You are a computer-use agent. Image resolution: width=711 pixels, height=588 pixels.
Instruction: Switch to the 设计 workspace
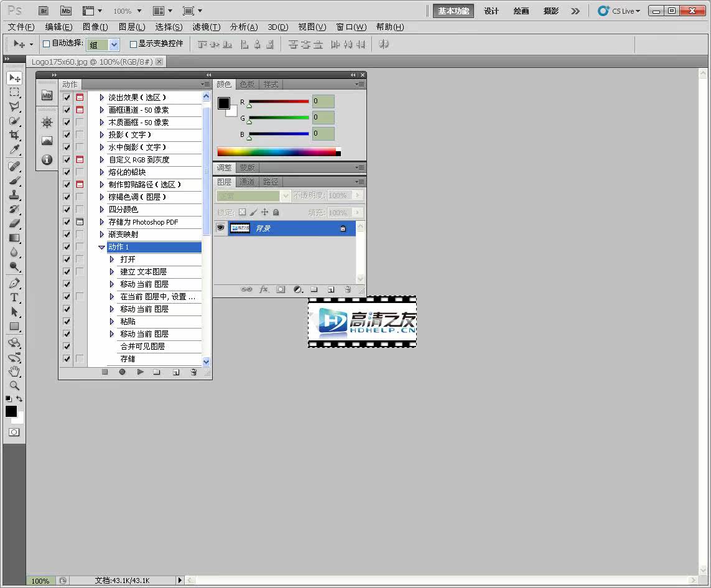(491, 11)
